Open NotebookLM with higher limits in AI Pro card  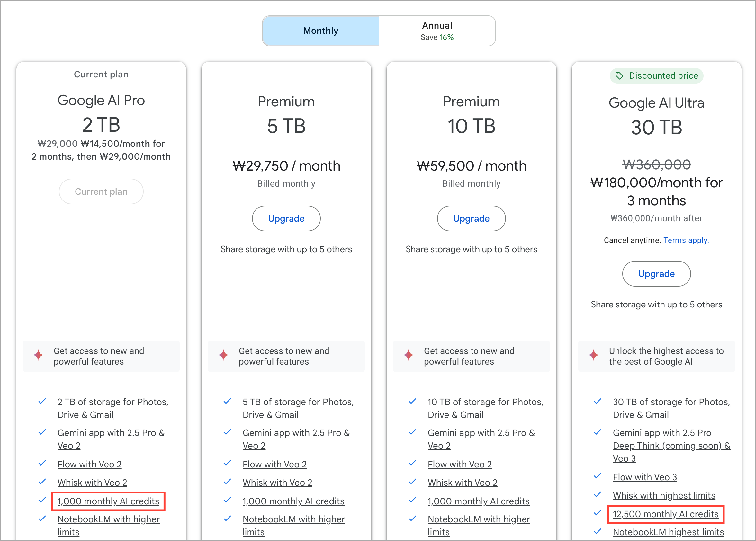tap(108, 525)
